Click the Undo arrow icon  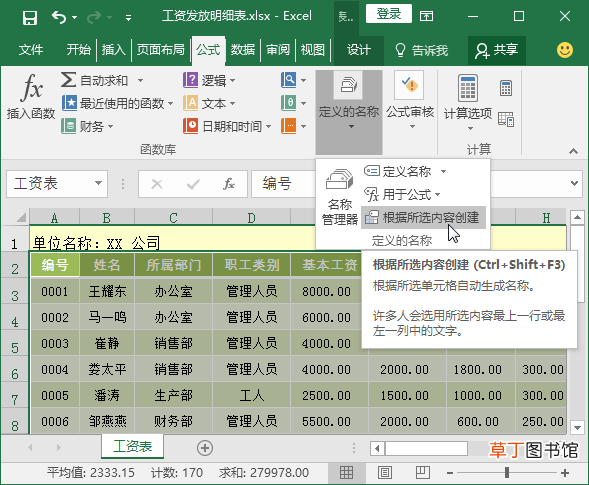point(59,17)
